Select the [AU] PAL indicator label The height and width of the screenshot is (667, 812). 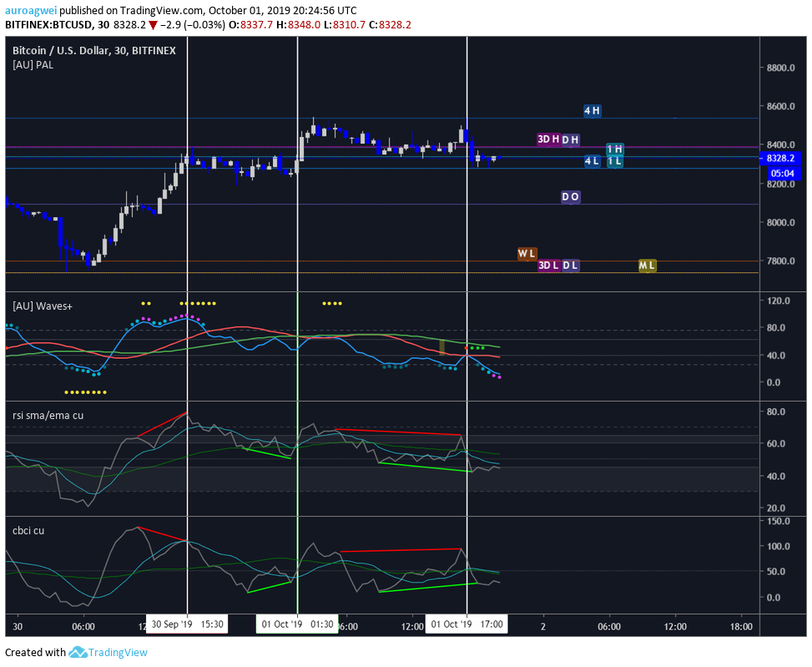click(x=33, y=65)
